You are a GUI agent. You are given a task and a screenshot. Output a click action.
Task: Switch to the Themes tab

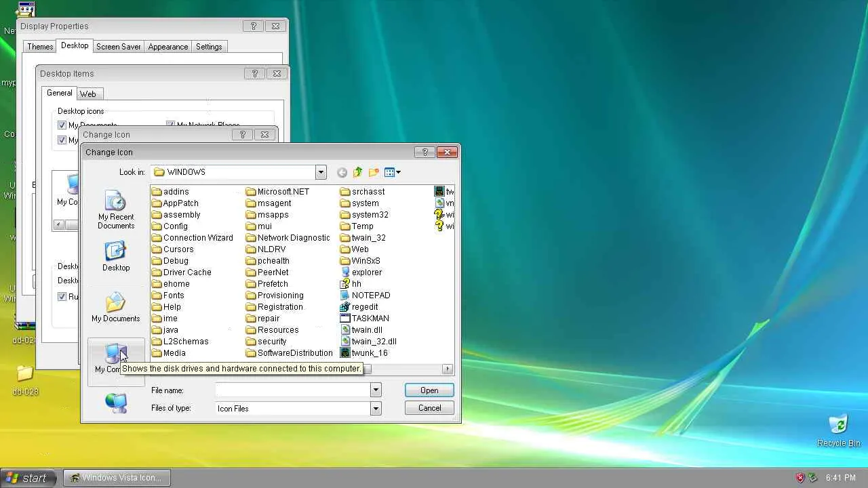coord(40,47)
